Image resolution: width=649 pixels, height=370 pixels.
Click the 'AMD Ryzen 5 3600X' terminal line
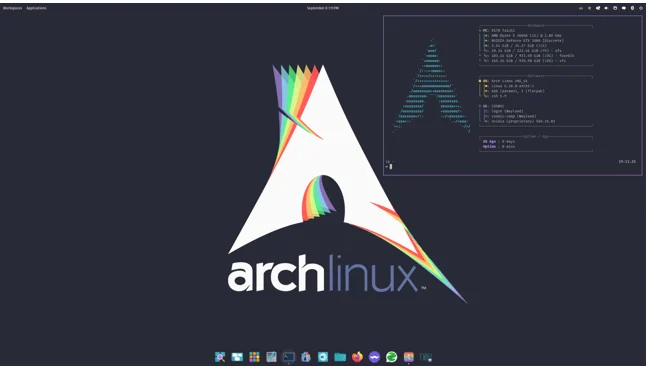pos(523,36)
